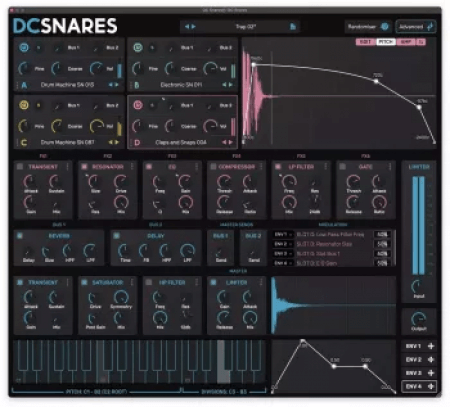Open ENV 3 modulation source dropdown

[283, 254]
